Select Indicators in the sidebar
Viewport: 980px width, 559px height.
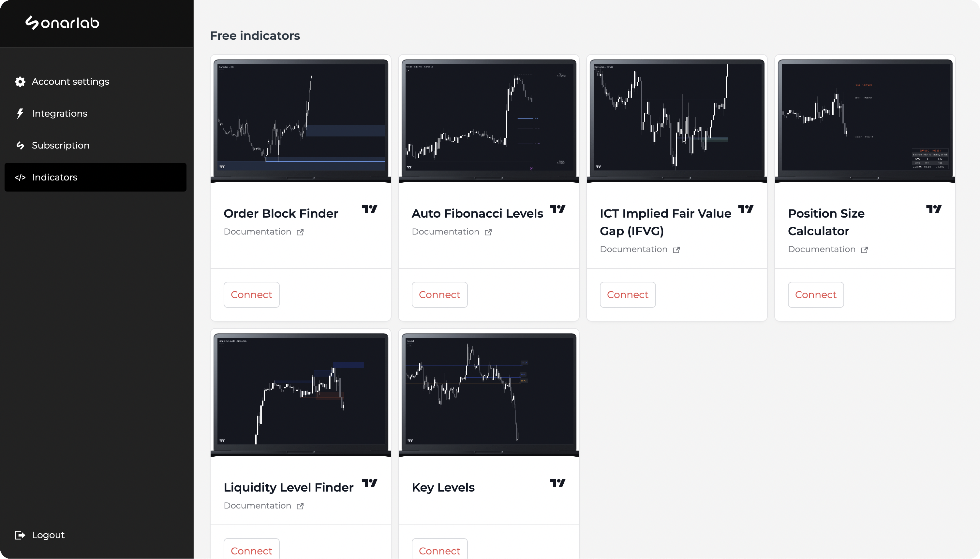pos(54,177)
